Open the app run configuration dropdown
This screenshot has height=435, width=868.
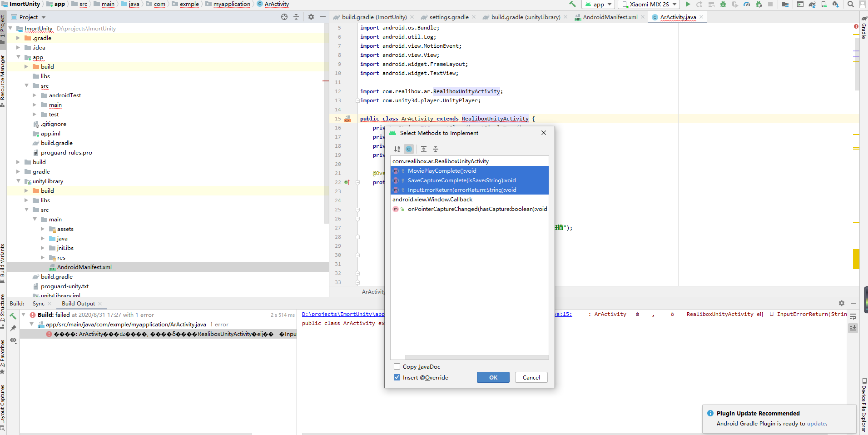tap(598, 4)
